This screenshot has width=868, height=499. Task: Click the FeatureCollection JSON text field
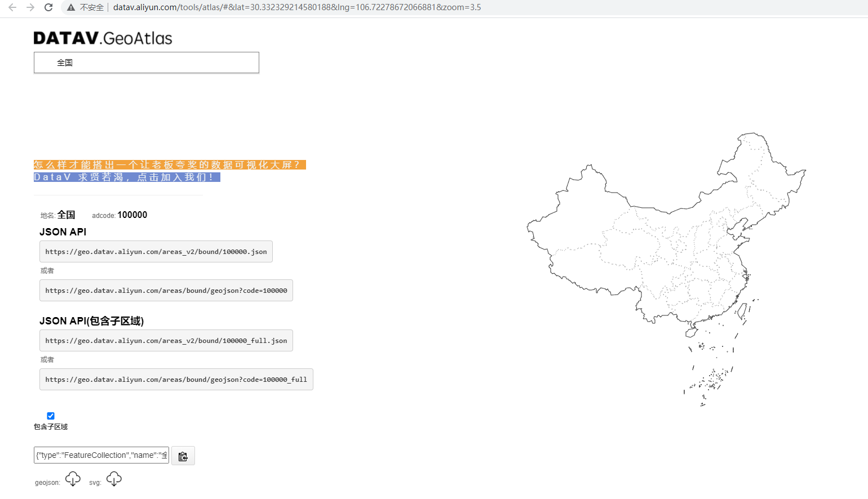(101, 455)
